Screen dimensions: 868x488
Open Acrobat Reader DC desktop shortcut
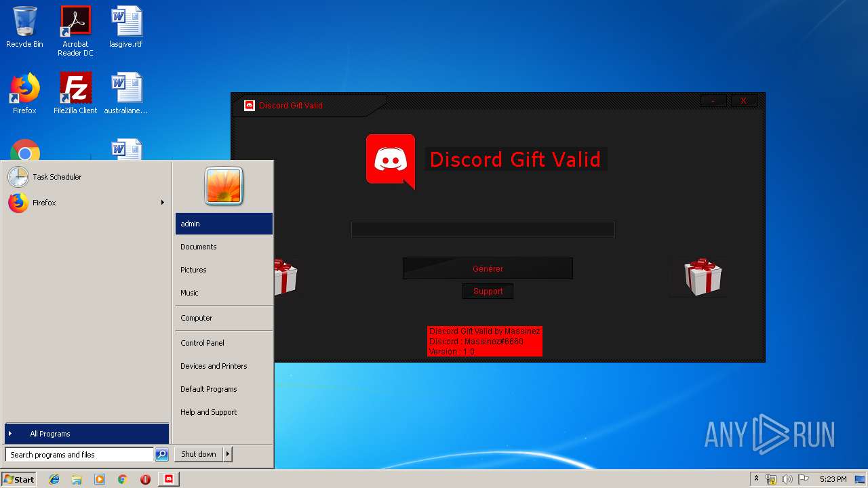[75, 31]
